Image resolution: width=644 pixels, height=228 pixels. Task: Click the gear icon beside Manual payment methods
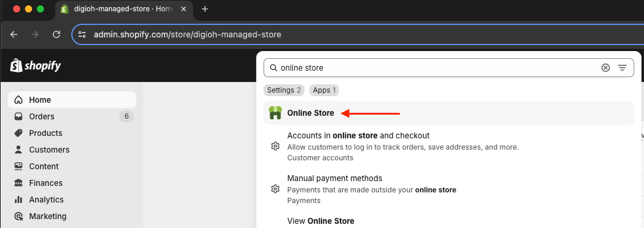click(276, 189)
